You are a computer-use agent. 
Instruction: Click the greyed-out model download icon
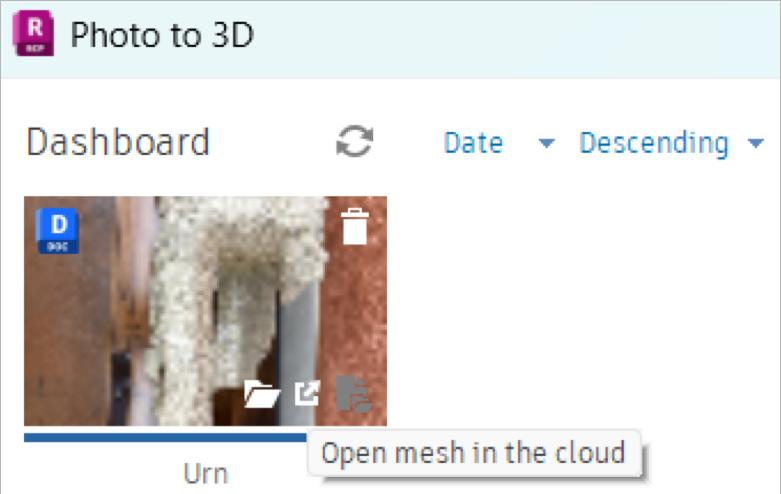(x=354, y=393)
